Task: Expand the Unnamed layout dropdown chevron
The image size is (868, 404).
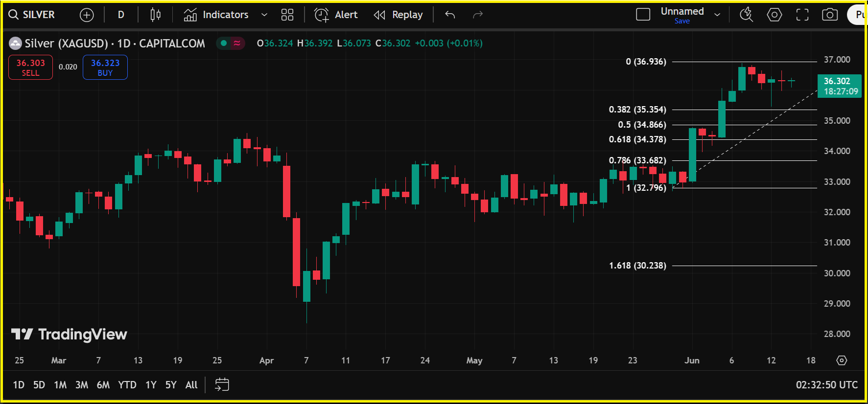Action: [x=717, y=15]
